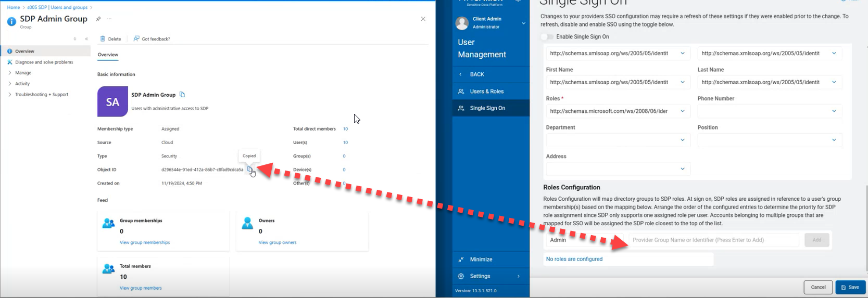This screenshot has height=298, width=868.
Task: Click Version: 13.3.1.521.0 text
Action: coord(475,291)
